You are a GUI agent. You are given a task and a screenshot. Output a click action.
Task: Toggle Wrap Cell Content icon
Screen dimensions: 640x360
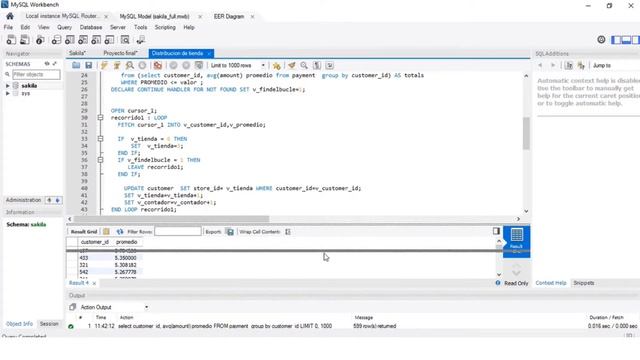coord(288,231)
